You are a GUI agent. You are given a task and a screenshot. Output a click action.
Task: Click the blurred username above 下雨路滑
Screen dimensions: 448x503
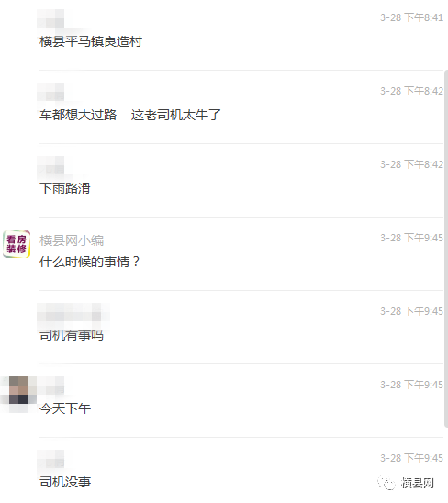click(x=50, y=165)
